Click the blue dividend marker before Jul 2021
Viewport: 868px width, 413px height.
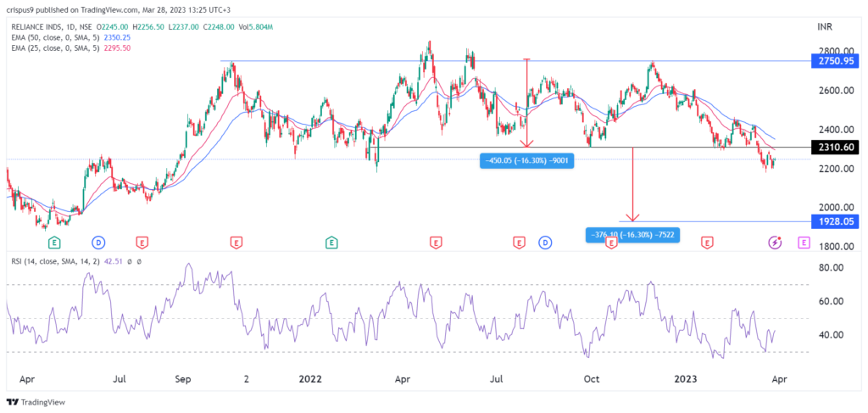[x=98, y=242]
